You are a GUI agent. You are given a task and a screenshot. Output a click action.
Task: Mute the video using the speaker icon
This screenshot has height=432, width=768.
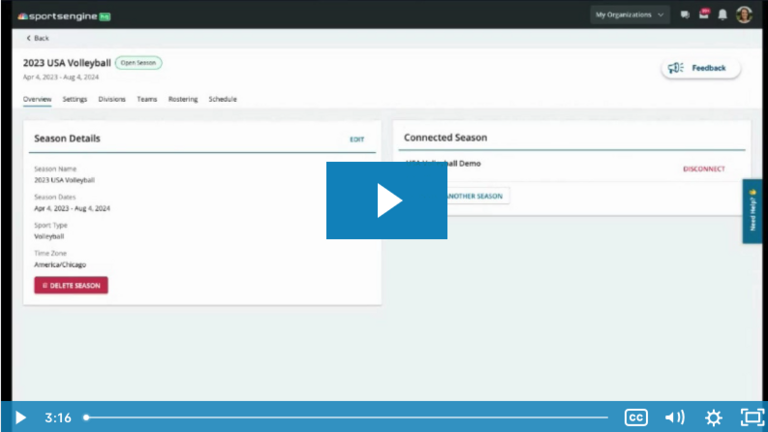click(x=675, y=417)
